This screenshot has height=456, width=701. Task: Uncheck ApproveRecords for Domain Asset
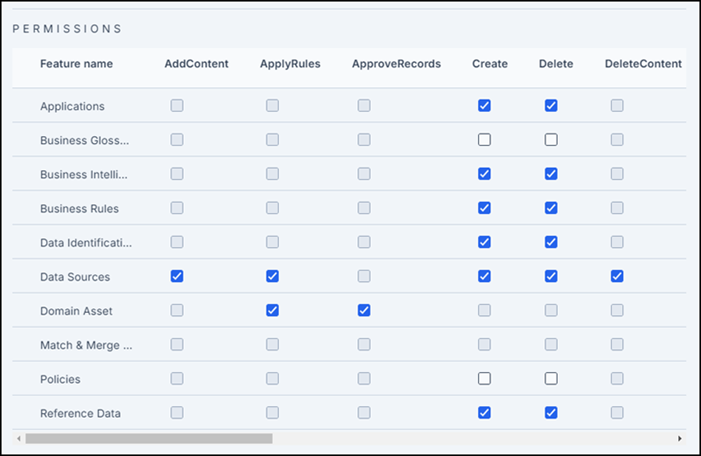364,310
